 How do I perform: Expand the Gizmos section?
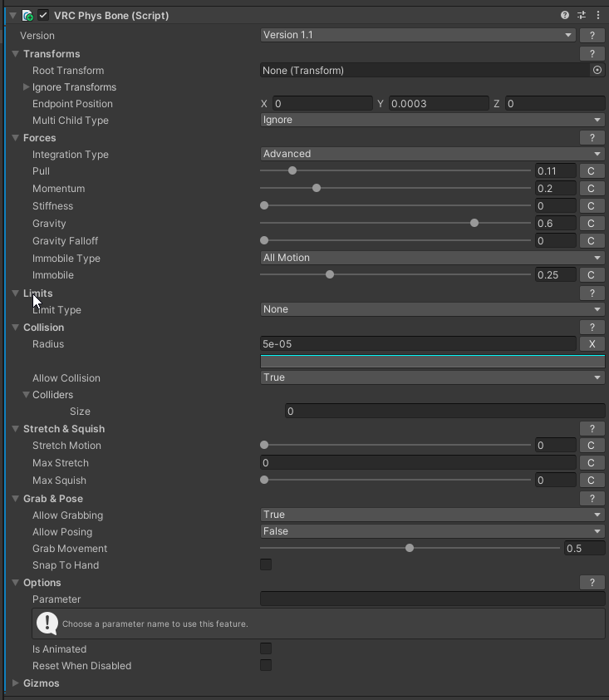pos(16,683)
